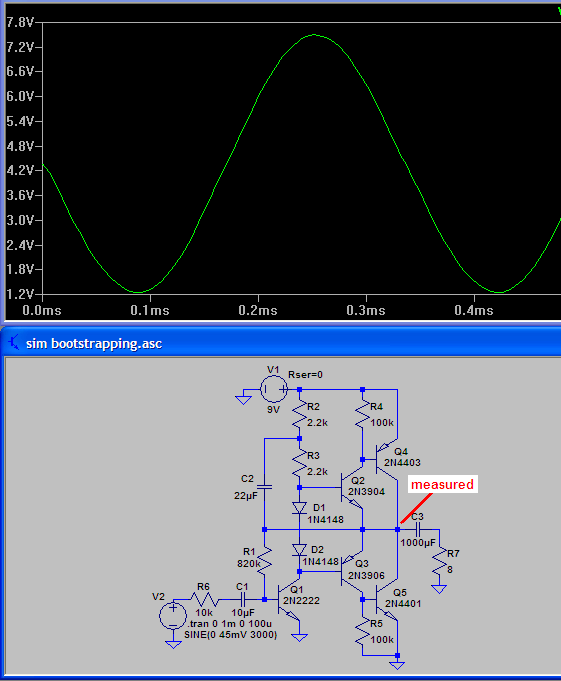Click the Q2 2N3904 transistor symbol
Viewport: 561px width, 681px height.
click(352, 486)
